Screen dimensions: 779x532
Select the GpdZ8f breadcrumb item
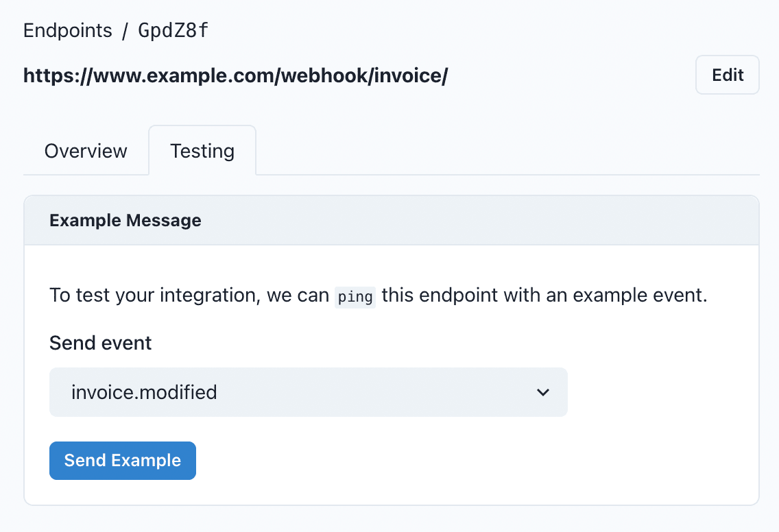click(x=172, y=30)
